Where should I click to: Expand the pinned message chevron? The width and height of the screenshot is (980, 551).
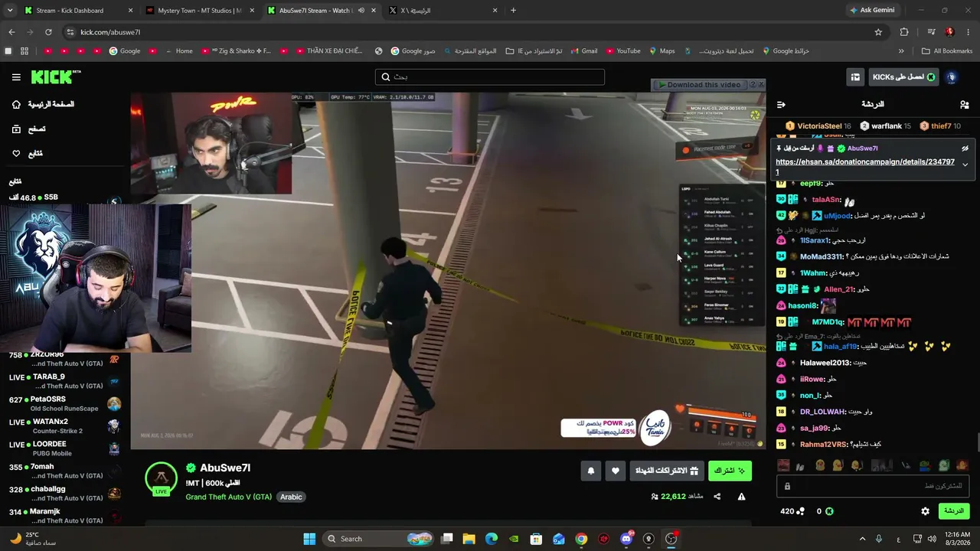pyautogui.click(x=965, y=165)
